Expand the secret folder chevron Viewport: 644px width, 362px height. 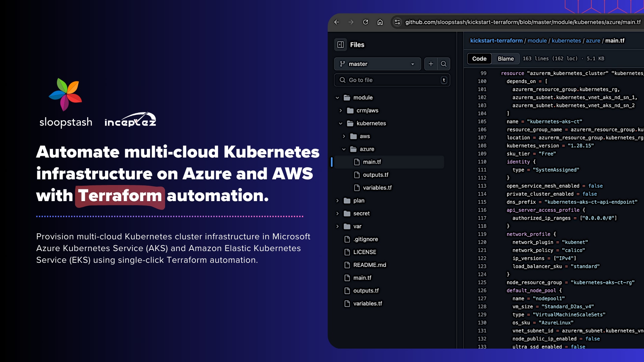pos(337,214)
